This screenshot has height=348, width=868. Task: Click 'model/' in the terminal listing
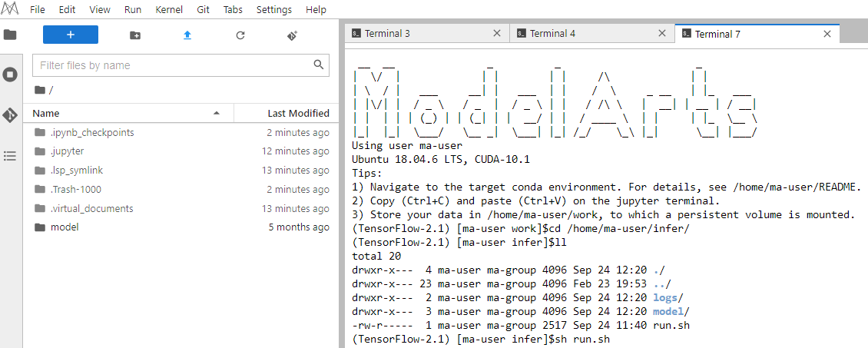671,311
